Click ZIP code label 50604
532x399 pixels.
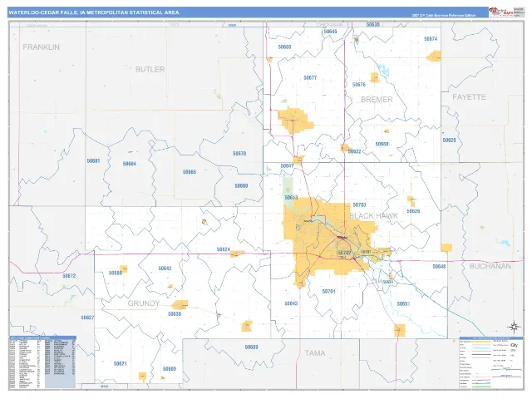pos(130,164)
